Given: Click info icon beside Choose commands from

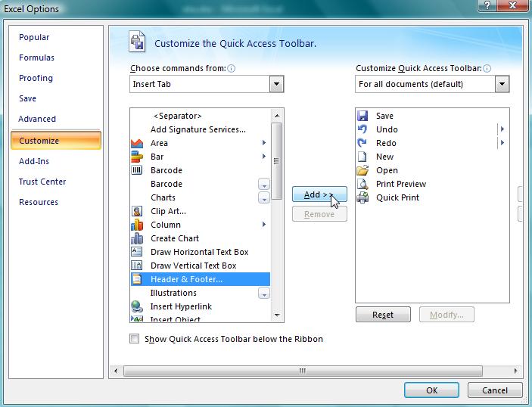Looking at the screenshot, I should [232, 69].
